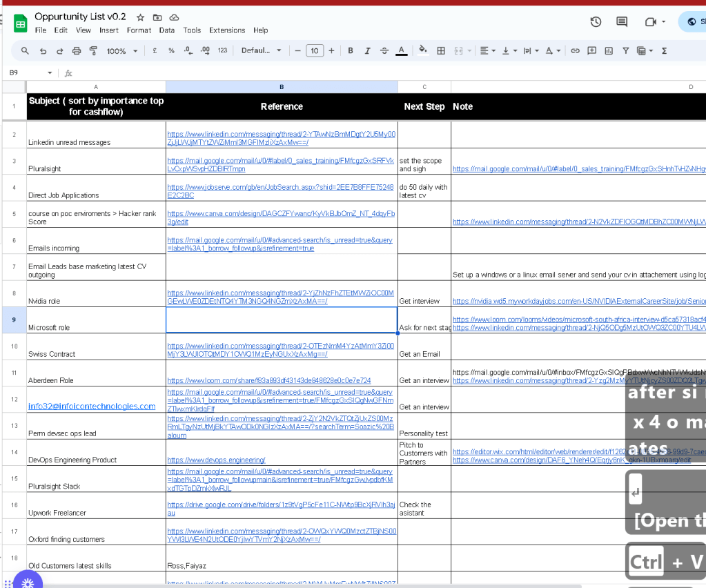This screenshot has width=706, height=588.
Task: Click the info32@infoicontechnologies.com link
Action: coord(92,406)
